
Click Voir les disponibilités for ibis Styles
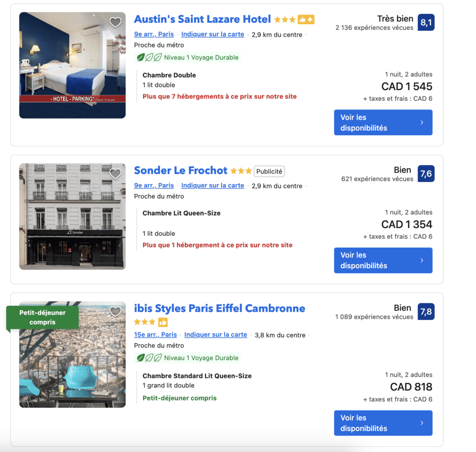[x=383, y=423]
